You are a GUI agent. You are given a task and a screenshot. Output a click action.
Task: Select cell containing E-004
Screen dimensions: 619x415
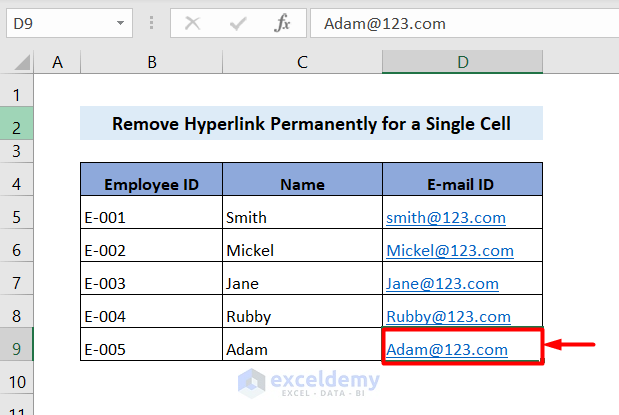[x=152, y=311]
